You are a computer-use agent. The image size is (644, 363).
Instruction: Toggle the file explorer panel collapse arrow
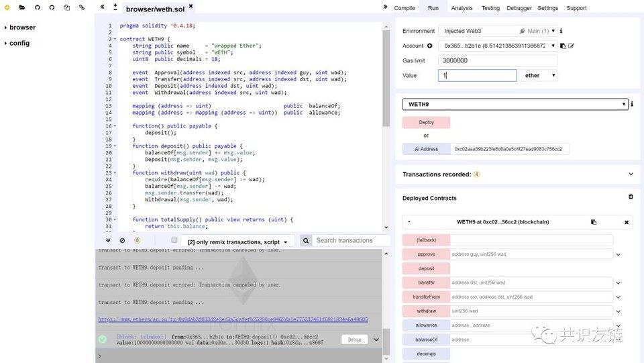pyautogui.click(x=102, y=7)
